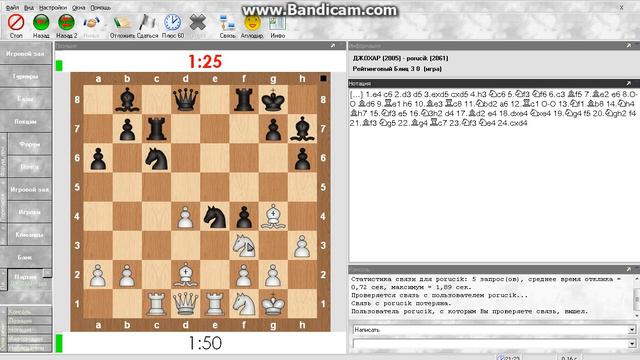Image resolution: width=640 pixels, height=360 pixels.
Task: Expand the Написать dropdown arrow
Action: coord(632,330)
